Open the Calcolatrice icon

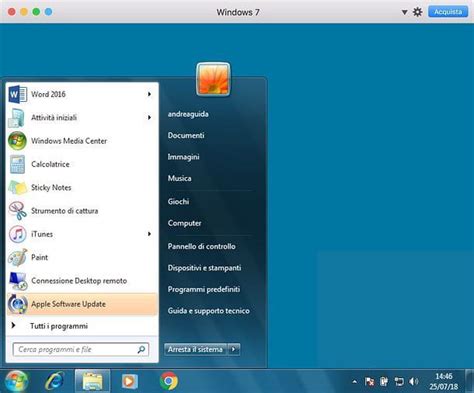[x=17, y=164]
